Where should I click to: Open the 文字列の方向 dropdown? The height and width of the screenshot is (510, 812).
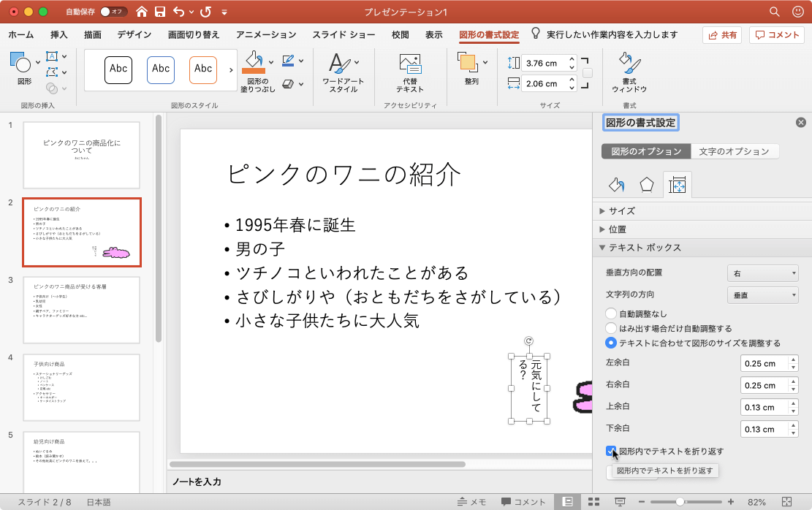coord(762,295)
